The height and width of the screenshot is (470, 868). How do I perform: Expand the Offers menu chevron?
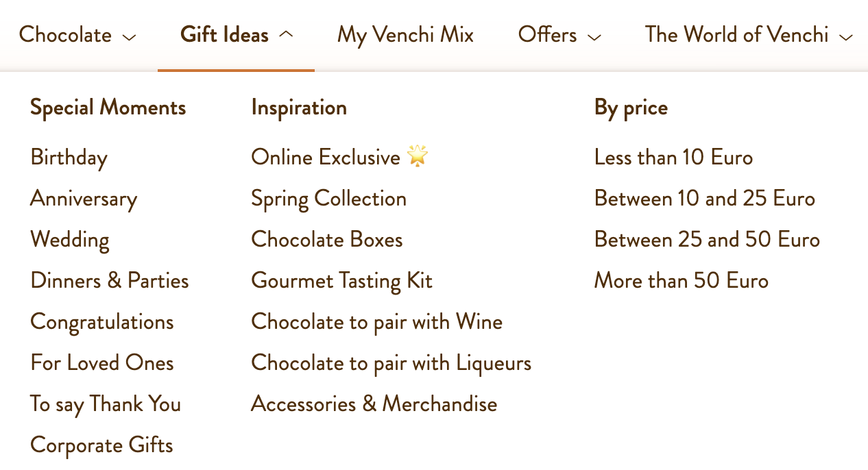pyautogui.click(x=594, y=36)
